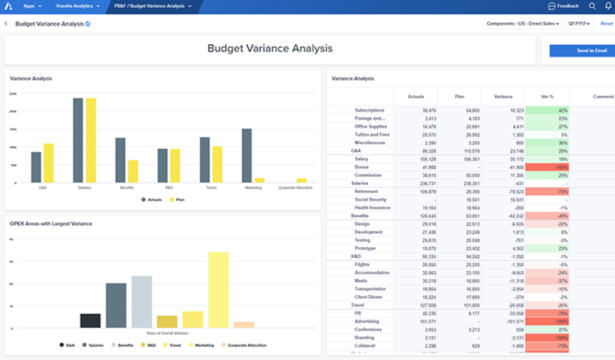Expand the Budget Variance Analysis breadcrumb dropdown
Viewport: 615px width, 360px height.
coord(153,6)
